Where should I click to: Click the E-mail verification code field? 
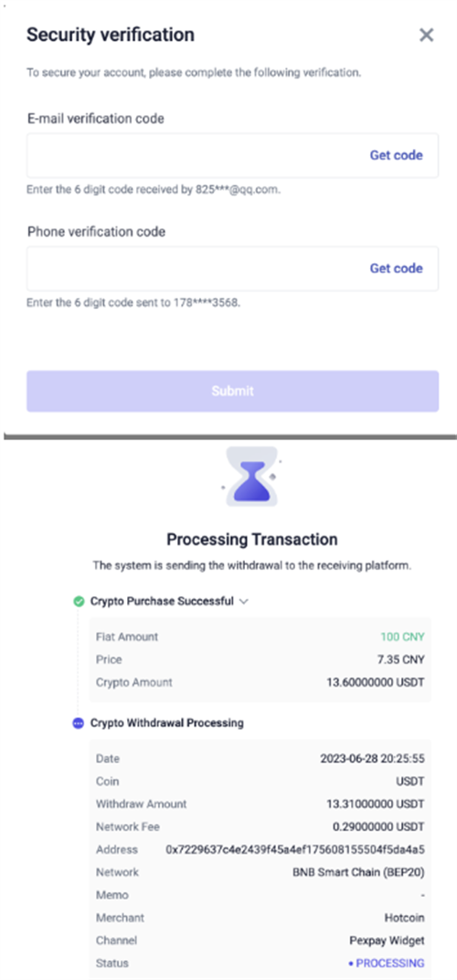pos(232,155)
